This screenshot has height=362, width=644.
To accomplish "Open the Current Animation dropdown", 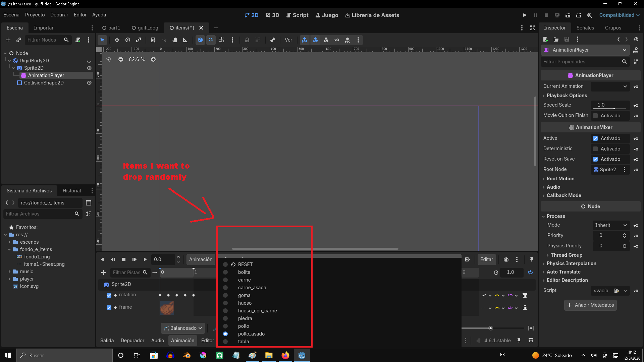I will point(610,86).
